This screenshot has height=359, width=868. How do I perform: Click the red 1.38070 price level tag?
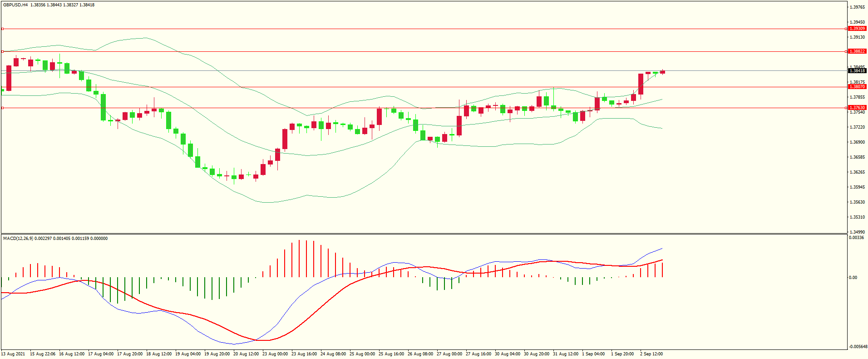pos(857,87)
